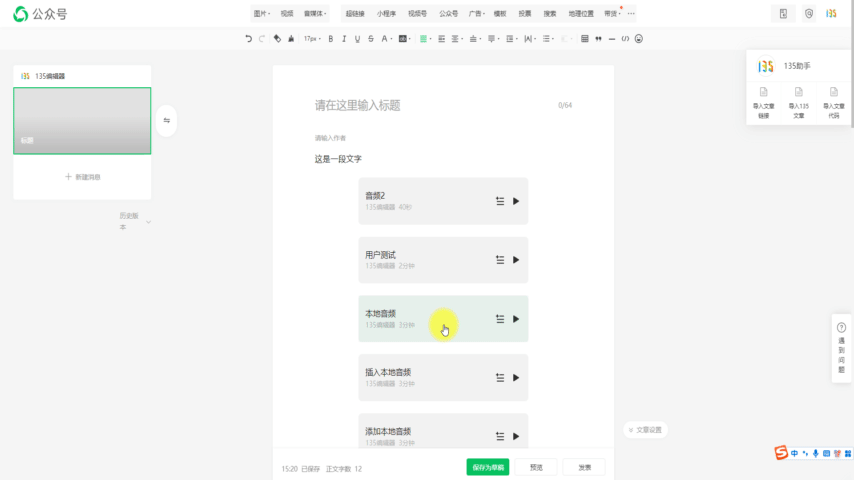The width and height of the screenshot is (854, 480).
Task: Click the document icon at top right
Action: point(783,14)
